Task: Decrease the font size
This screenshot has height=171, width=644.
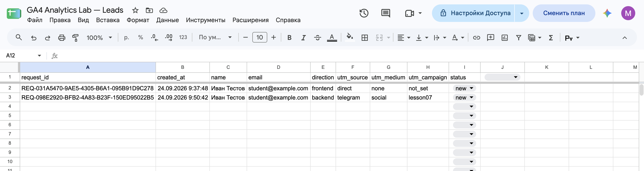Action: click(245, 37)
